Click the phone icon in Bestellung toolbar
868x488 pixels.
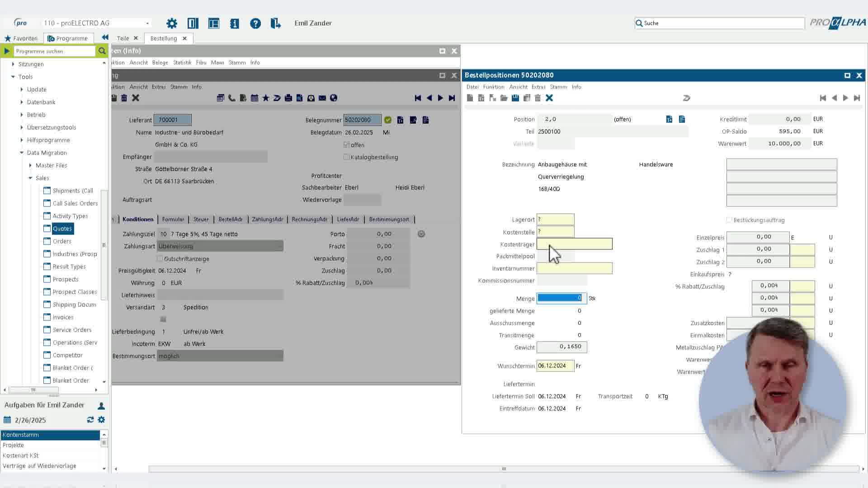[232, 98]
